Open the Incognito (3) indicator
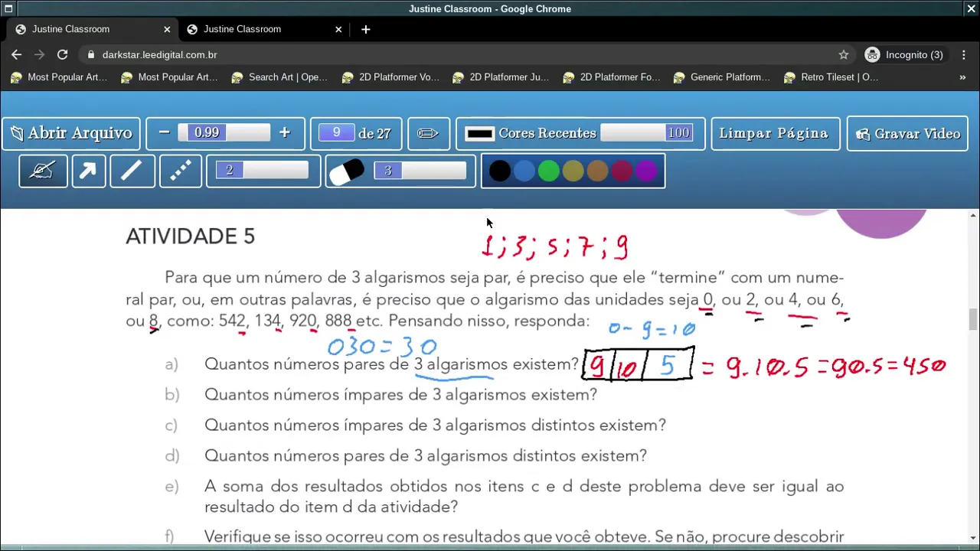 (903, 54)
